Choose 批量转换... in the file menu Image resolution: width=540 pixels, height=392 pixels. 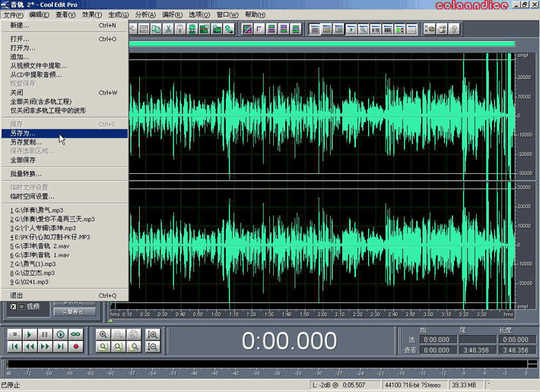click(26, 174)
